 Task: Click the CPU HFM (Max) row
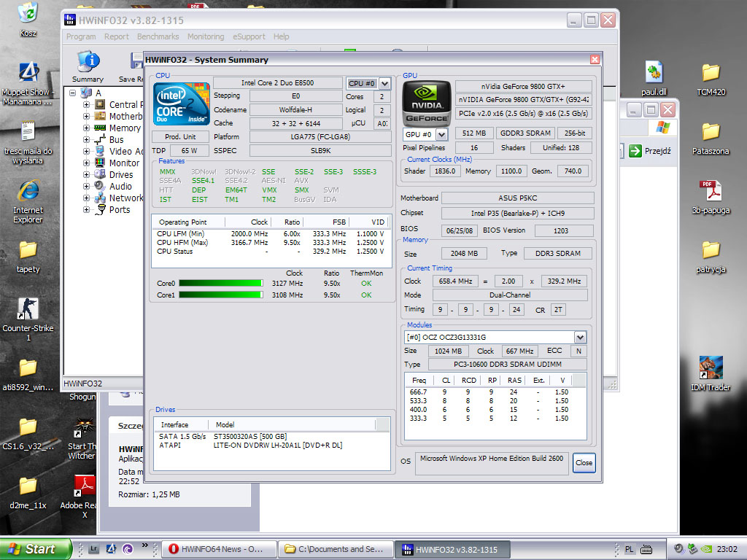[x=271, y=242]
